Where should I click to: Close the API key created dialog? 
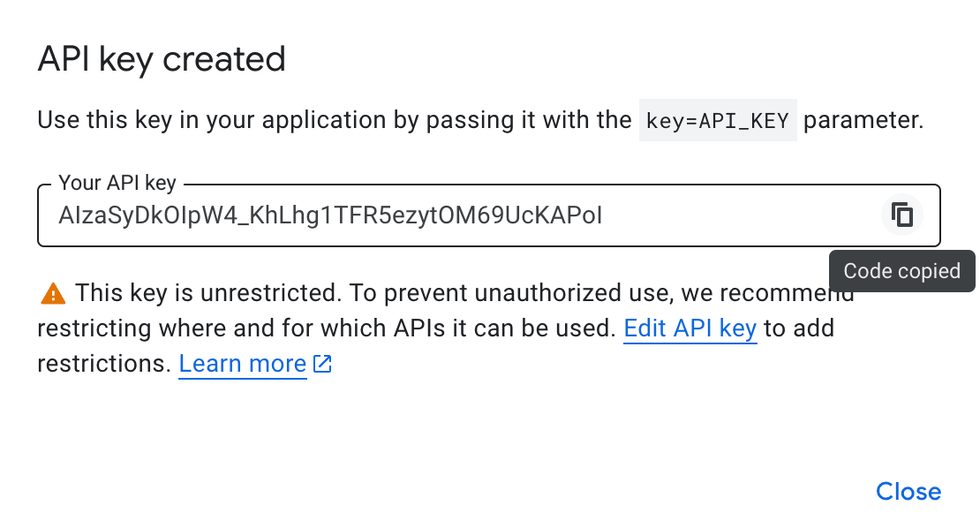tap(908, 491)
